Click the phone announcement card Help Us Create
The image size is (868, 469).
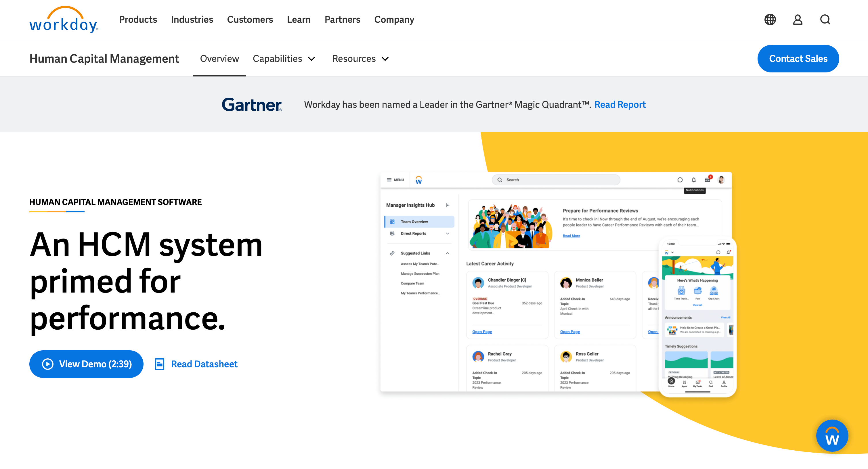pos(695,330)
